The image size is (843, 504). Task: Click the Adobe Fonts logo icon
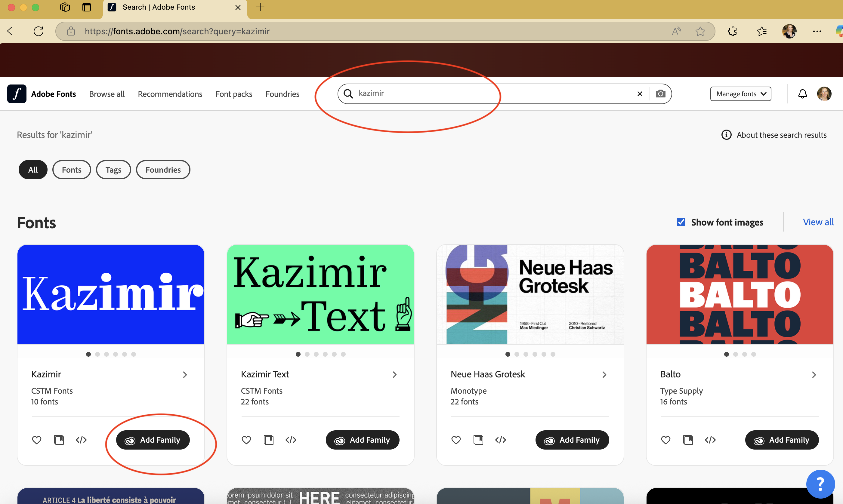[x=17, y=94]
